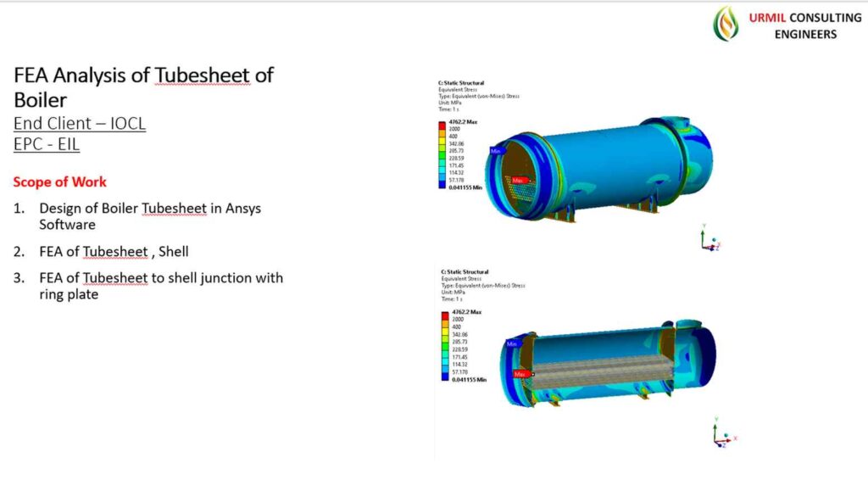868x480 pixels.
Task: Open the 'End Client – IOCL' underlined link
Action: pyautogui.click(x=80, y=123)
